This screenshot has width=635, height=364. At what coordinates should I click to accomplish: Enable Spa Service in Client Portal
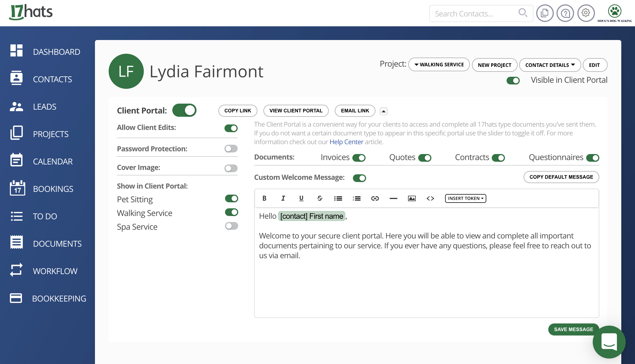pos(231,226)
